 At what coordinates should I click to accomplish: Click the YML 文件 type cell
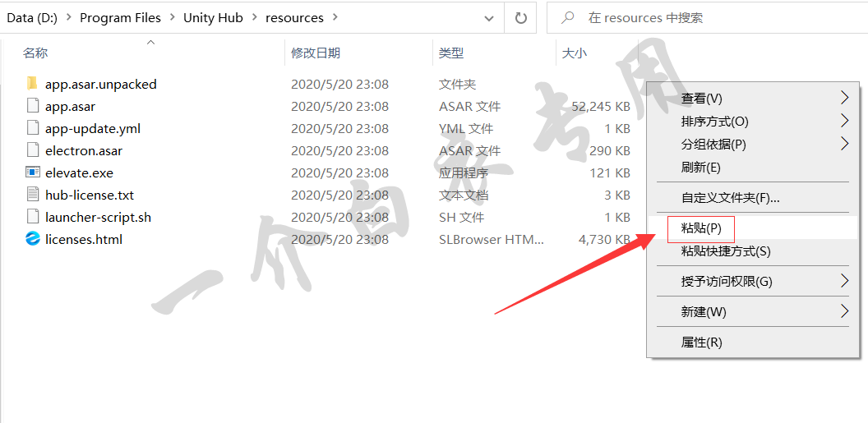467,128
